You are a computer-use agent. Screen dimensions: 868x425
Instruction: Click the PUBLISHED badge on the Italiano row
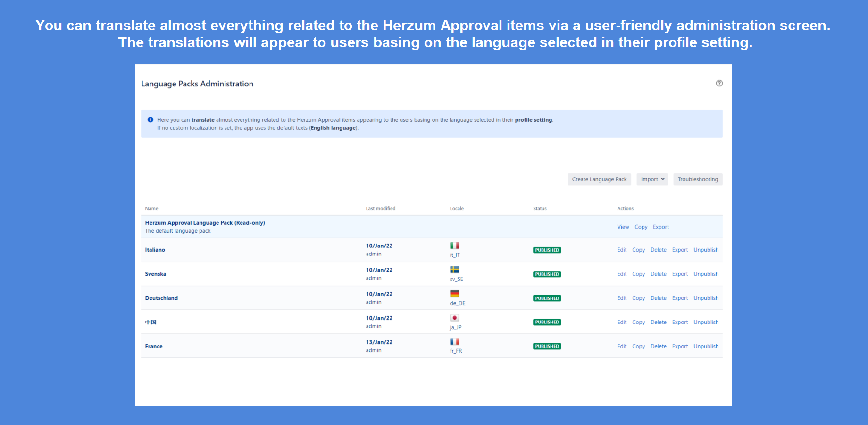tap(547, 250)
